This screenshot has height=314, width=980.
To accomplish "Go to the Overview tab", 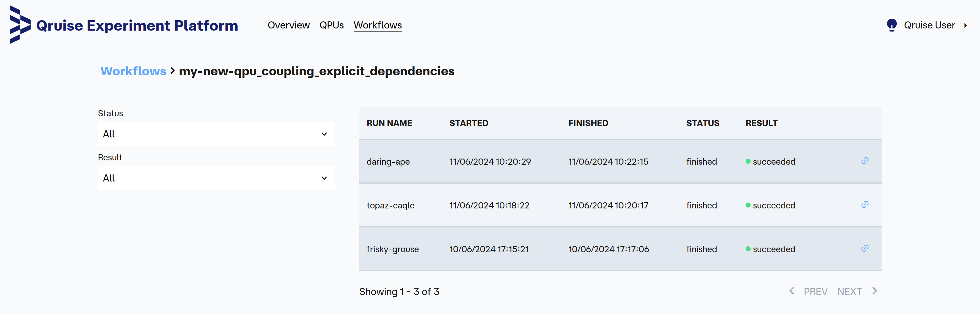I will pyautogui.click(x=288, y=25).
